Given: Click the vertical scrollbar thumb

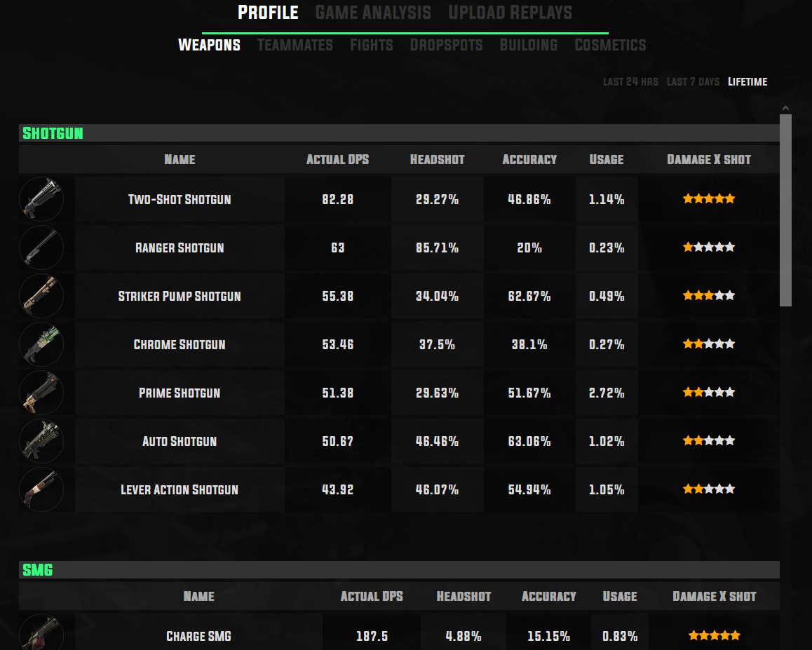Looking at the screenshot, I should (785, 210).
